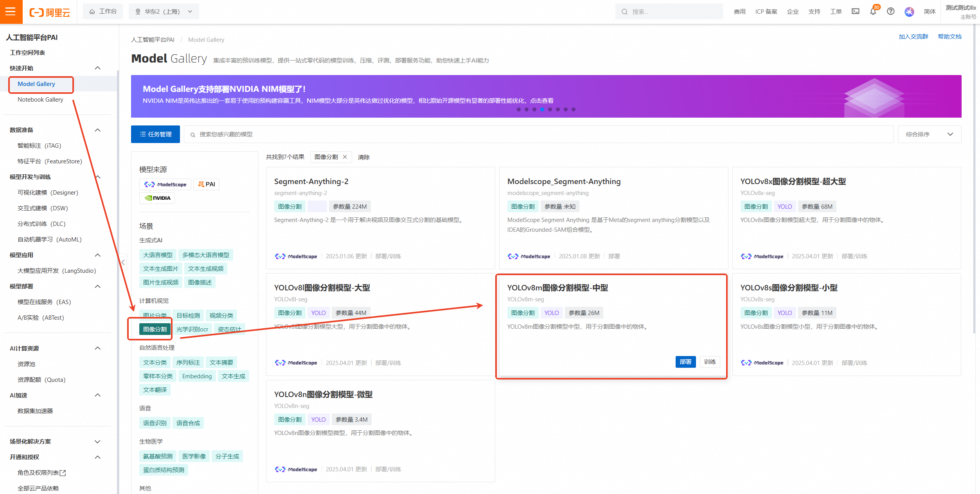Remove the 图像分割 filter tag
980x494 pixels.
click(x=345, y=157)
